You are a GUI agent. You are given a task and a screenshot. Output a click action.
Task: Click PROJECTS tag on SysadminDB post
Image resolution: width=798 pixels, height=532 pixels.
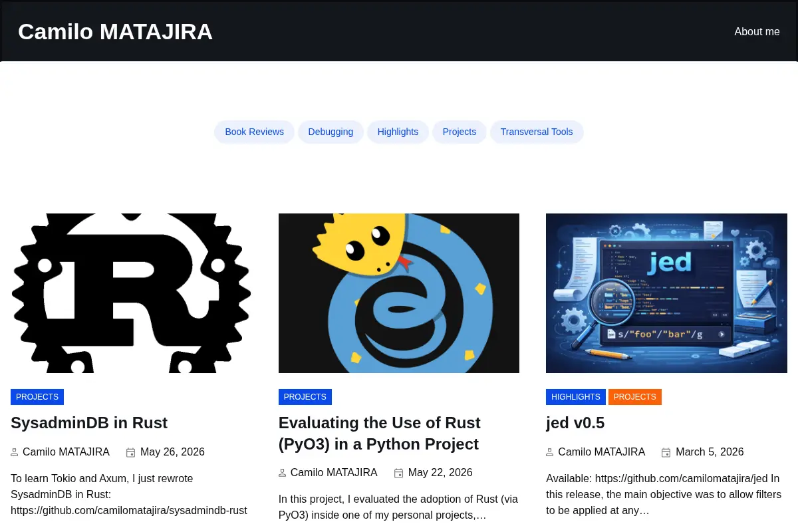pos(37,397)
